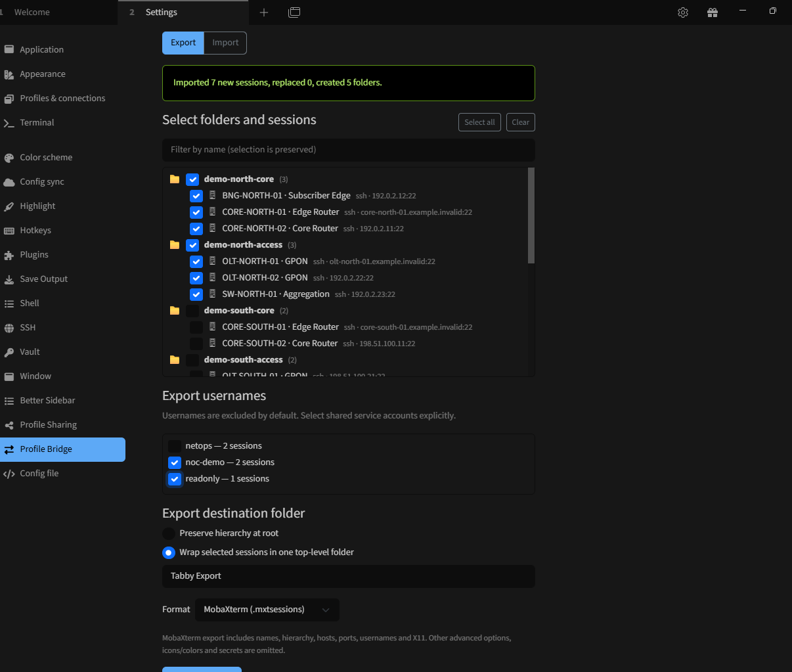This screenshot has width=792, height=672.
Task: Click the Vault key icon
Action: 9,352
